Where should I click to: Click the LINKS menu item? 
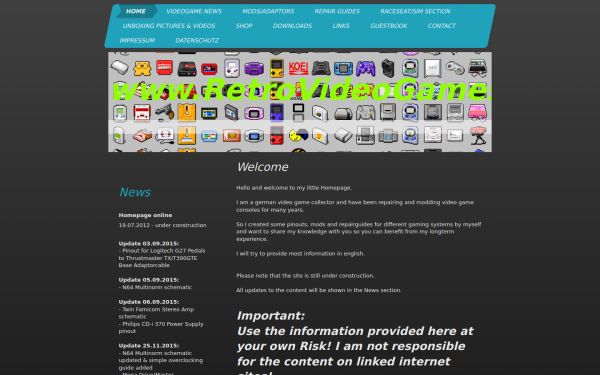pos(341,26)
